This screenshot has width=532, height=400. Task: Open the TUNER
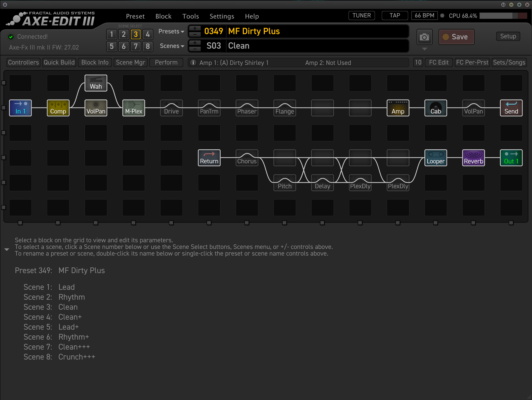(361, 16)
